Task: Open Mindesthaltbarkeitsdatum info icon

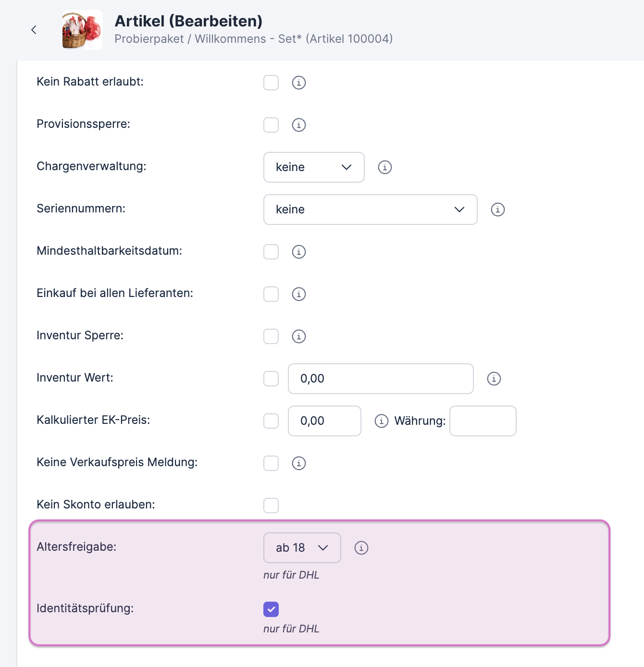Action: tap(299, 252)
